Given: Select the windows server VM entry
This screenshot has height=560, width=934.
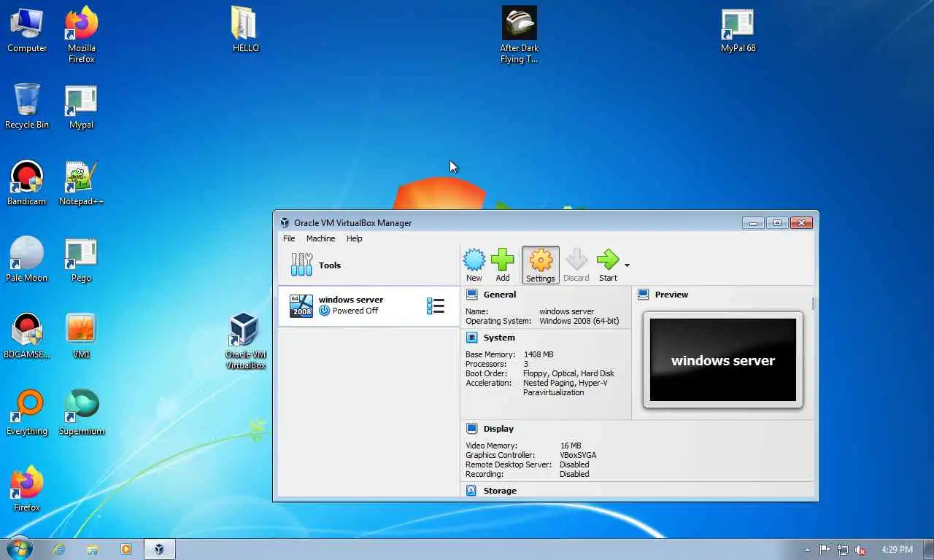Looking at the screenshot, I should tap(368, 306).
